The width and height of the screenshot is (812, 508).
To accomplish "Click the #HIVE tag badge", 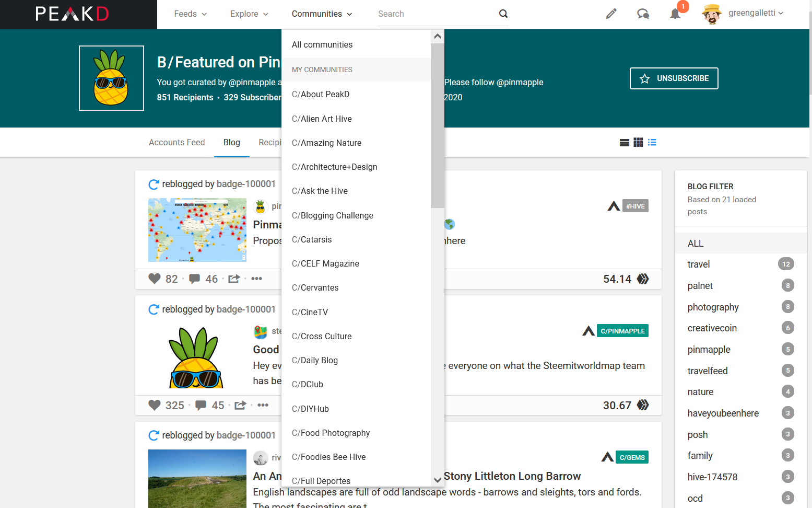I will (636, 206).
